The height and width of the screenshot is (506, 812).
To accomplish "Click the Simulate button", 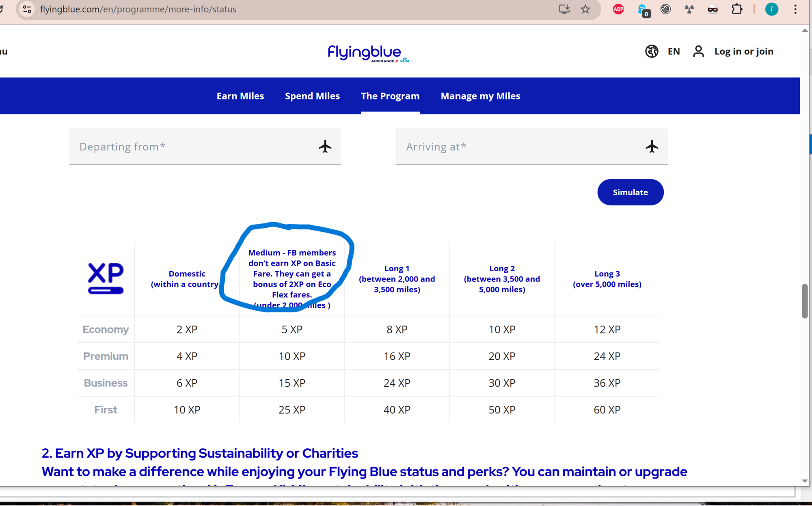I will pos(630,192).
